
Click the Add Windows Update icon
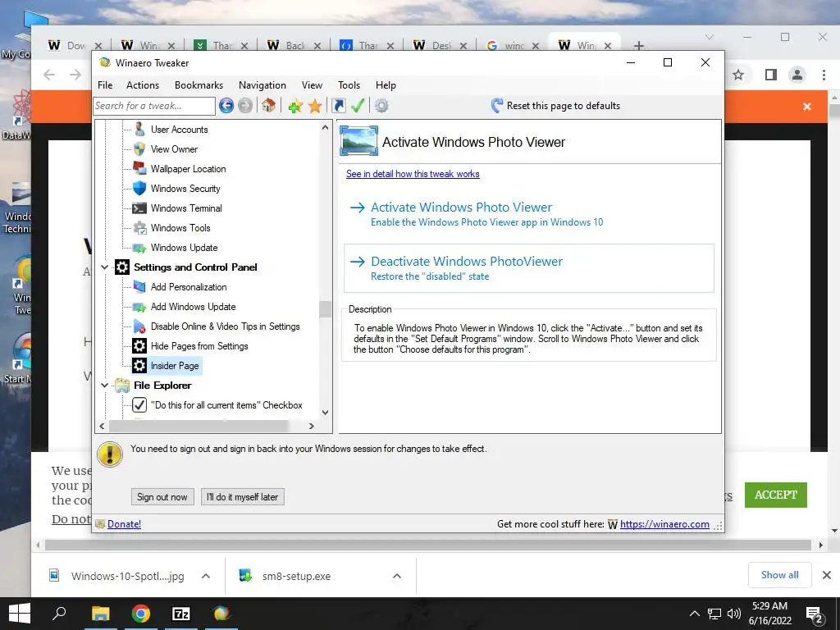[x=139, y=307]
